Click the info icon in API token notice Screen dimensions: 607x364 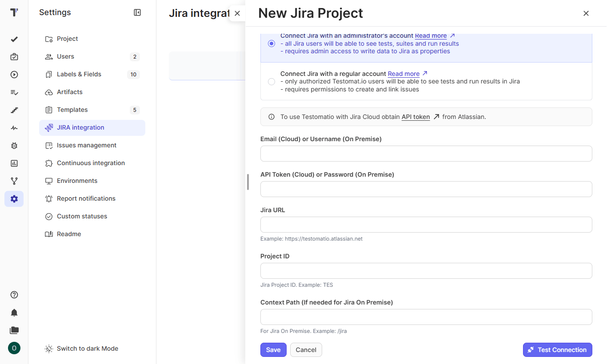[272, 117]
